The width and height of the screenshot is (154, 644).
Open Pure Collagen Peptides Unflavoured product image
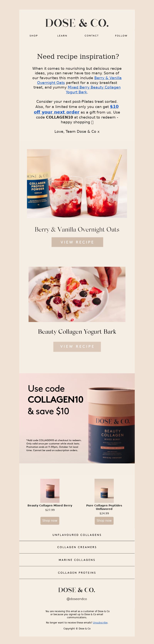tap(104, 491)
